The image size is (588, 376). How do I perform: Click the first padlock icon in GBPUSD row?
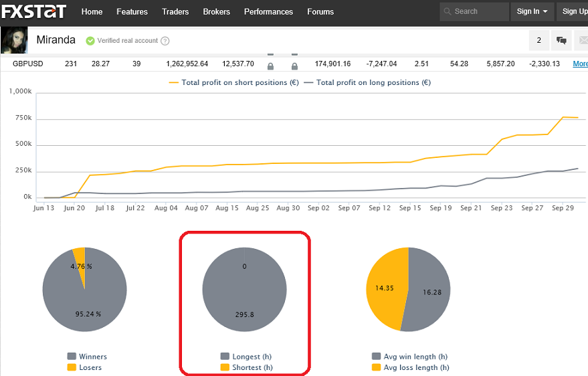coord(270,66)
